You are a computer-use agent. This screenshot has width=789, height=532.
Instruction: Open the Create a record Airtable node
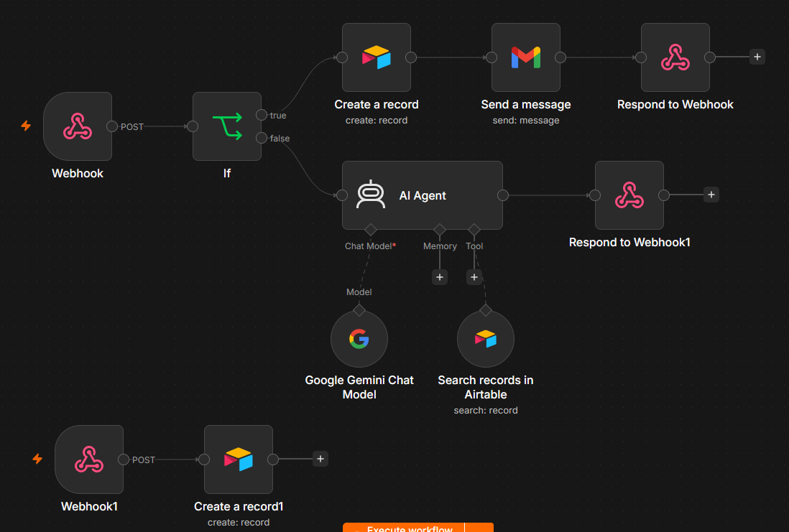(377, 57)
